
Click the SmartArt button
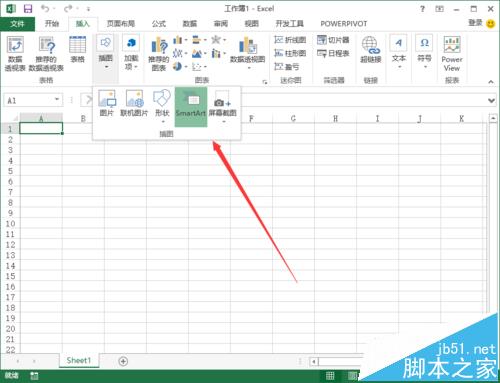191,107
